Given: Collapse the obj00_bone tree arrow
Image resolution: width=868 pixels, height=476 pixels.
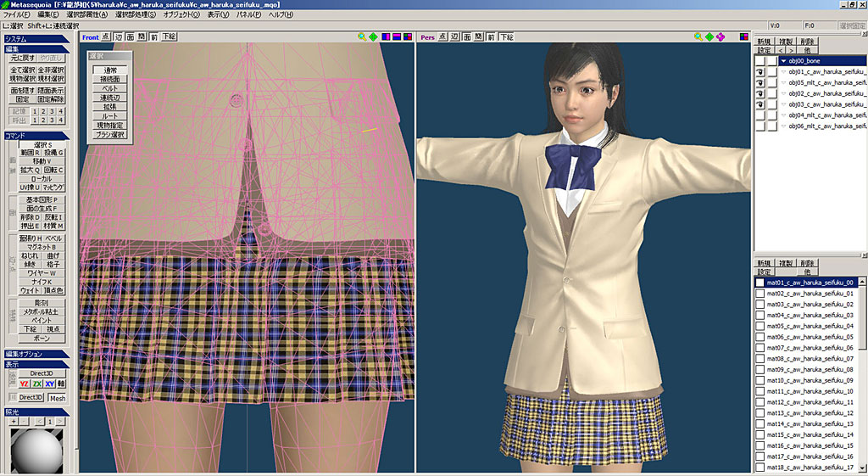Looking at the screenshot, I should (784, 61).
